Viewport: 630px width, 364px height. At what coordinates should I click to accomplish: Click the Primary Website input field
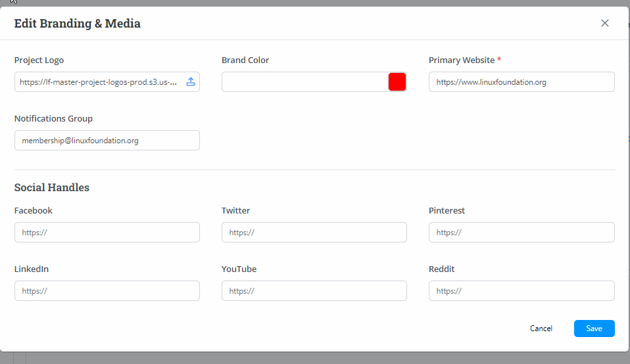click(521, 82)
